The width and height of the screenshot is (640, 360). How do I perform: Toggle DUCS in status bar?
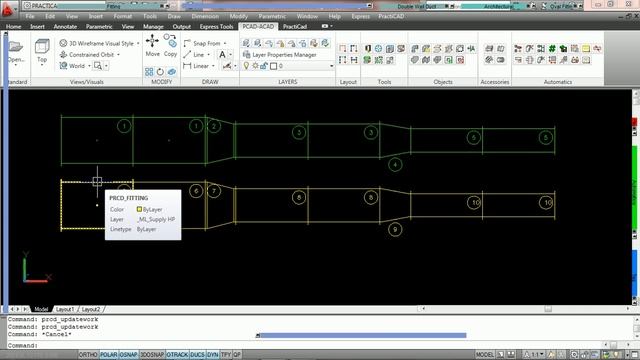pos(197,355)
